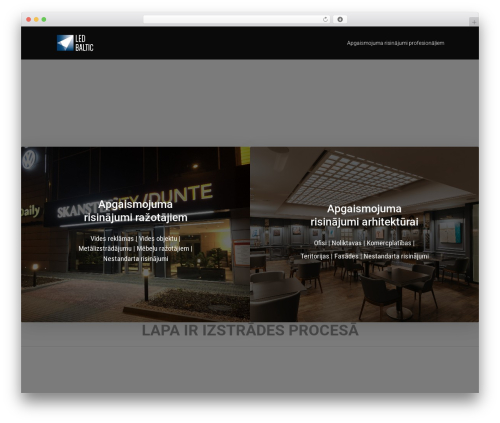Click the Skanste City/Dunte building photo
This screenshot has height=423, width=500.
click(136, 234)
